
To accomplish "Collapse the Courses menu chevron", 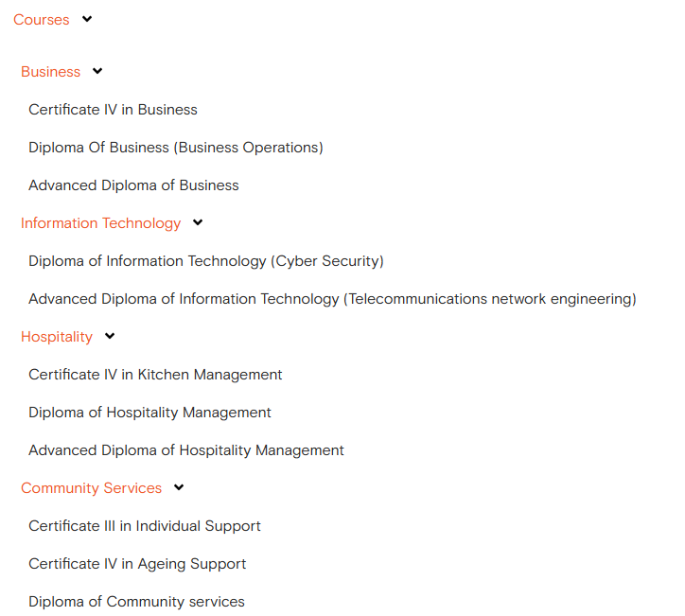I will click(87, 19).
